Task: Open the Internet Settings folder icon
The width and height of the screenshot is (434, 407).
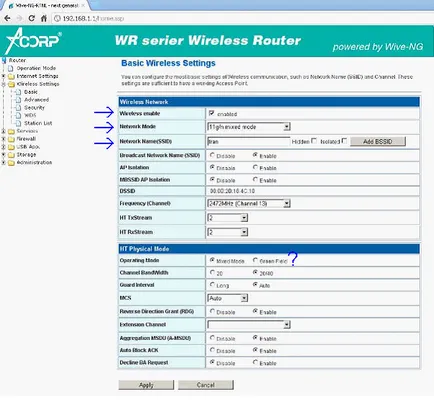Action: click(x=11, y=76)
